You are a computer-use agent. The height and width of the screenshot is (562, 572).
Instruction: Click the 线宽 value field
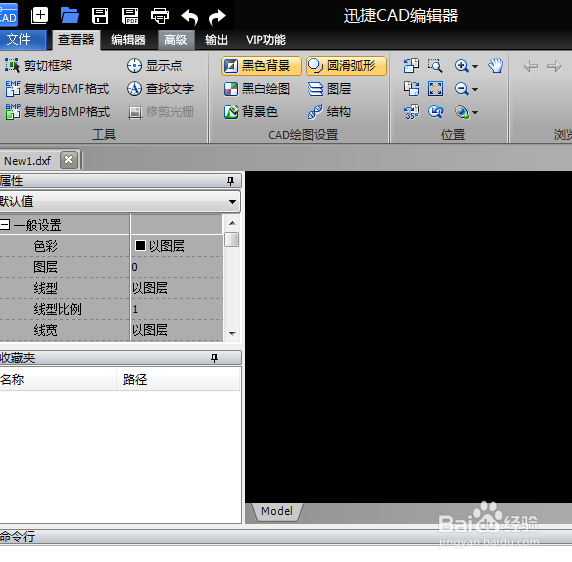click(x=177, y=330)
